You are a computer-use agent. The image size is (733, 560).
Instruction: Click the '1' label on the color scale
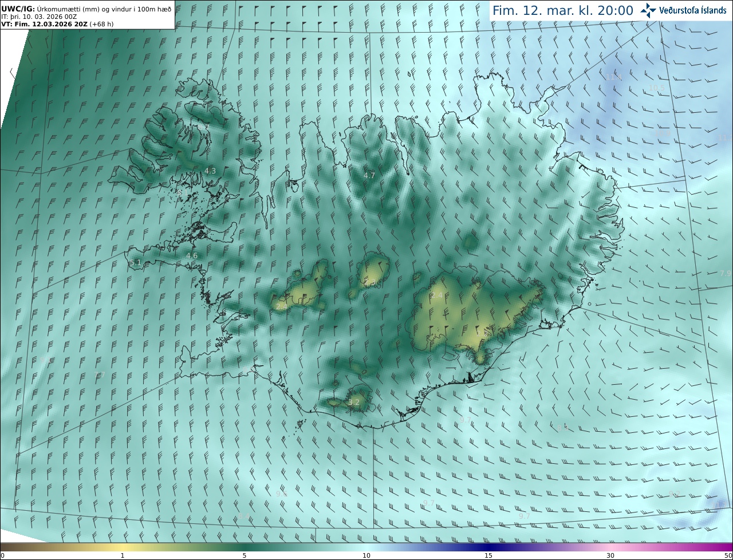[123, 555]
